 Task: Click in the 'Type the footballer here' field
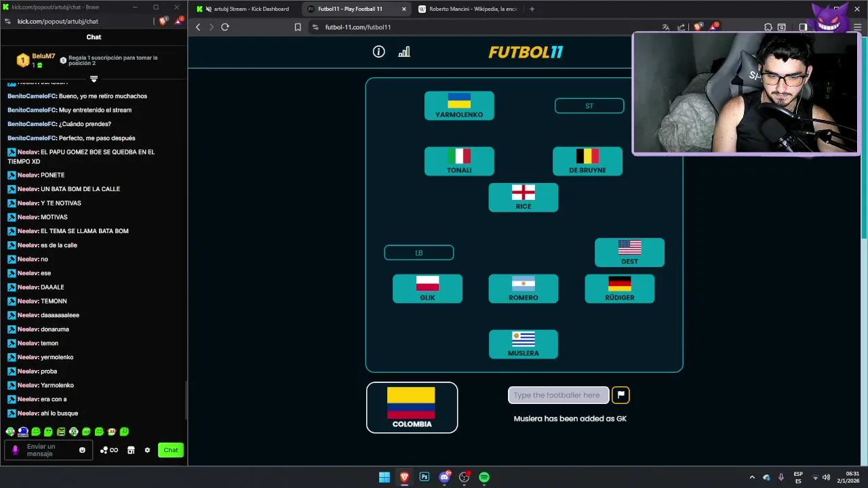(x=559, y=395)
